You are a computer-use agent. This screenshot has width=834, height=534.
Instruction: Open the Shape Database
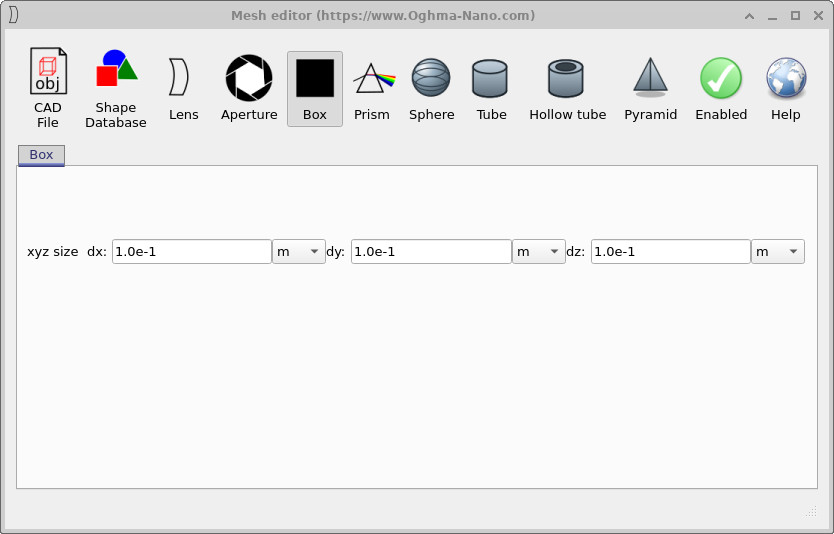pyautogui.click(x=116, y=88)
